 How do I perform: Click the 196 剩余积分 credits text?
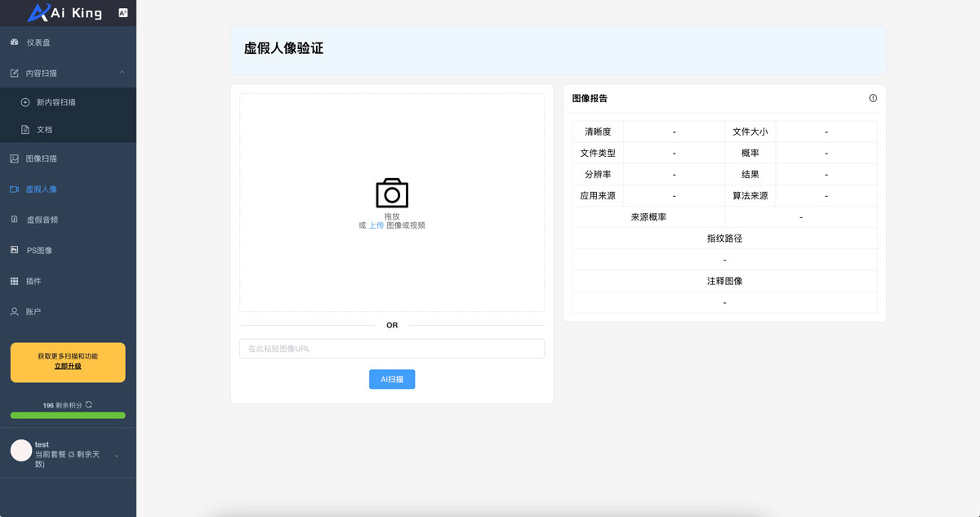[62, 405]
